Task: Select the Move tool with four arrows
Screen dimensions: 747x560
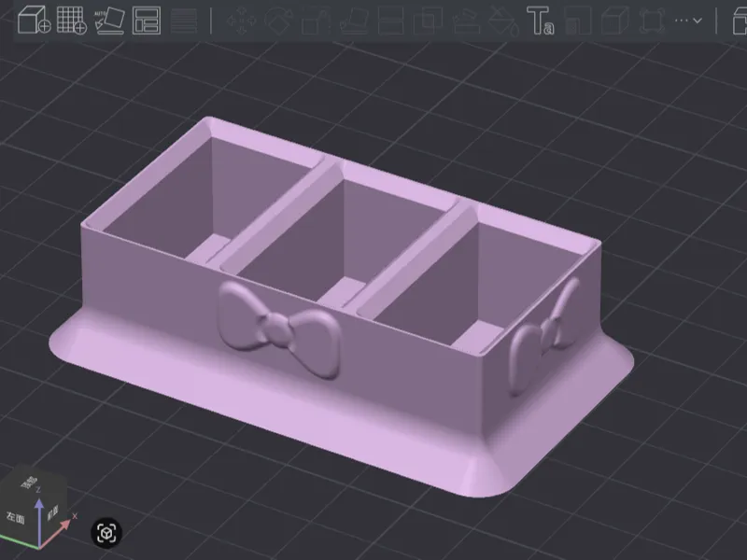Action: (241, 21)
